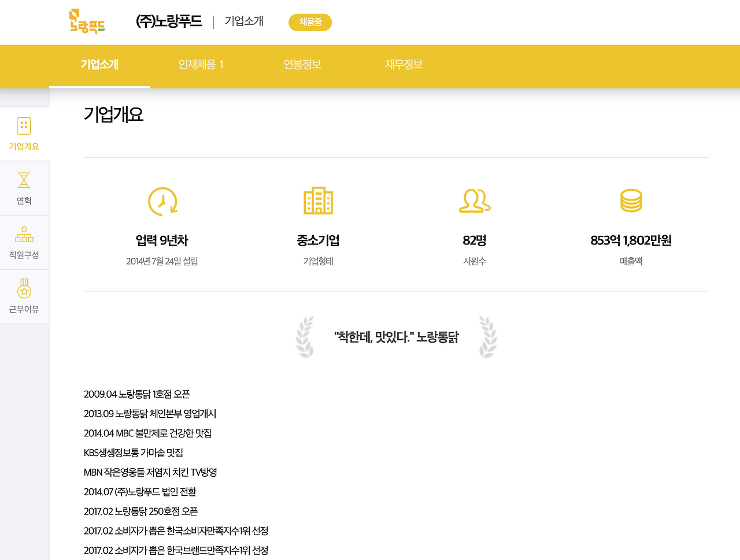This screenshot has width=740, height=560.
Task: Click the hourglass icon for 연혁
Action: (x=24, y=181)
